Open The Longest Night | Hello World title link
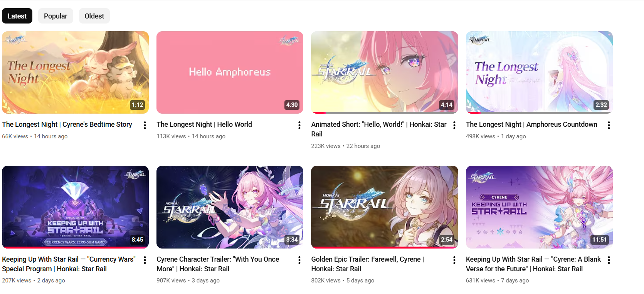Viewport: 644px width, 294px height. (204, 124)
